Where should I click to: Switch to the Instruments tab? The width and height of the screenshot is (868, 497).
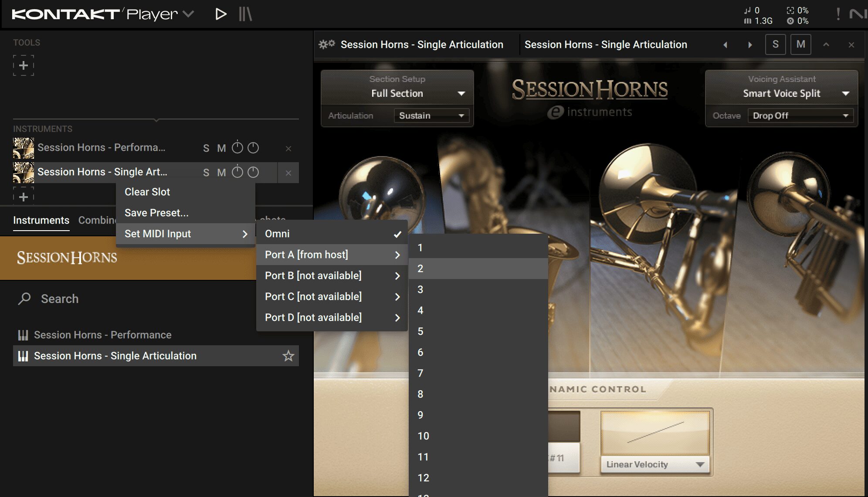pos(41,220)
